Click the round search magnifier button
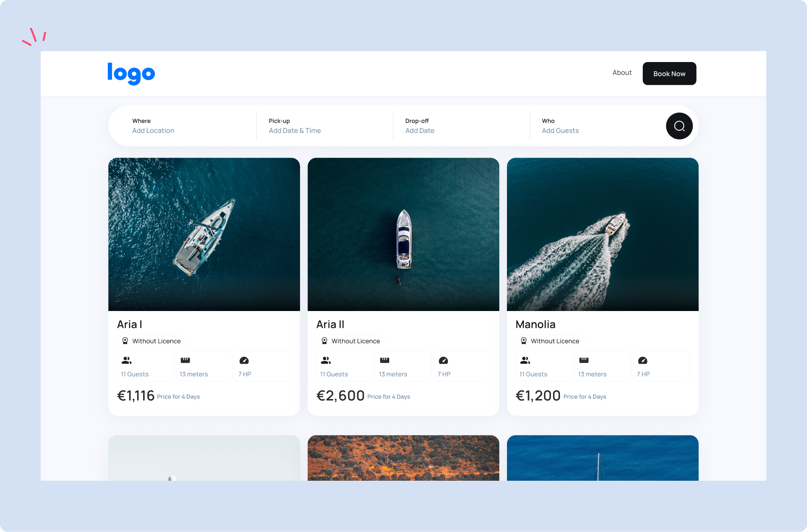Viewport: 807px width, 532px height. point(679,126)
